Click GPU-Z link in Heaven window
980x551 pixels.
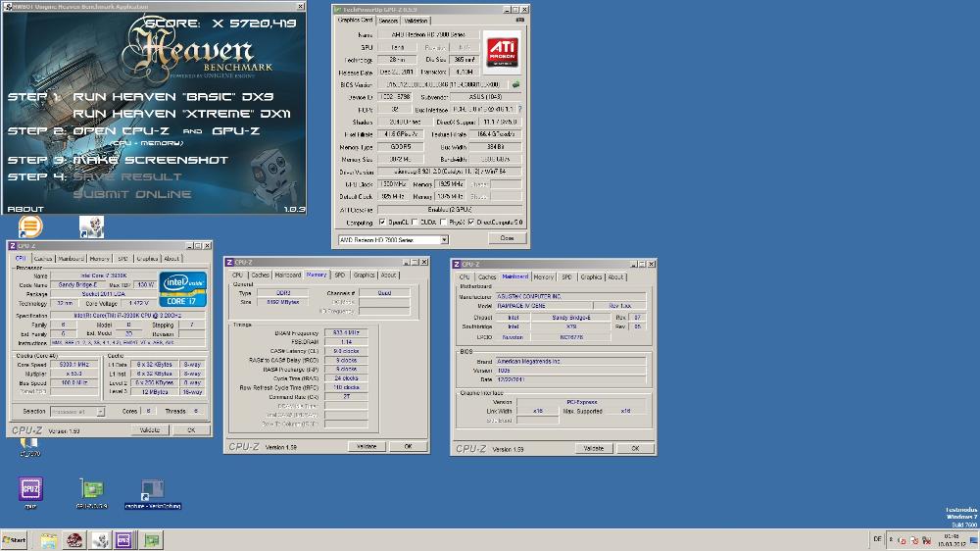pyautogui.click(x=235, y=130)
